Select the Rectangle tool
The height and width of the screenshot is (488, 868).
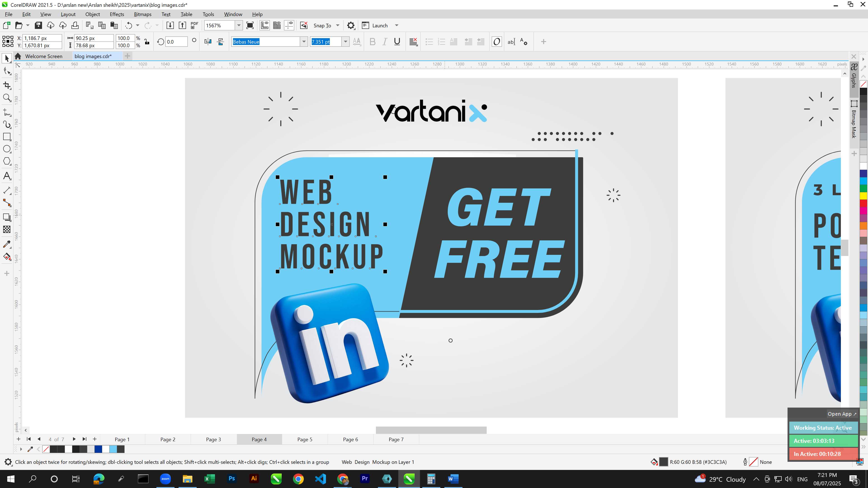coord(7,137)
